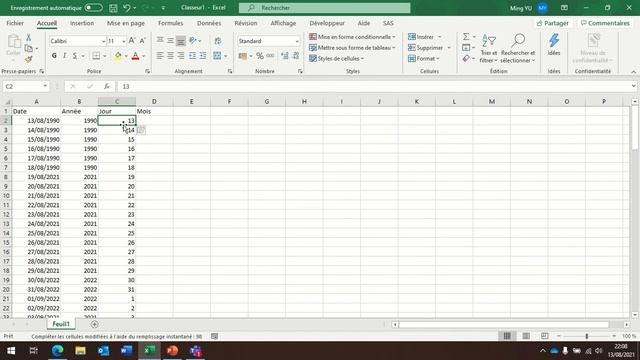This screenshot has width=640, height=360.
Task: Click the add new sheet plus button
Action: click(x=94, y=324)
